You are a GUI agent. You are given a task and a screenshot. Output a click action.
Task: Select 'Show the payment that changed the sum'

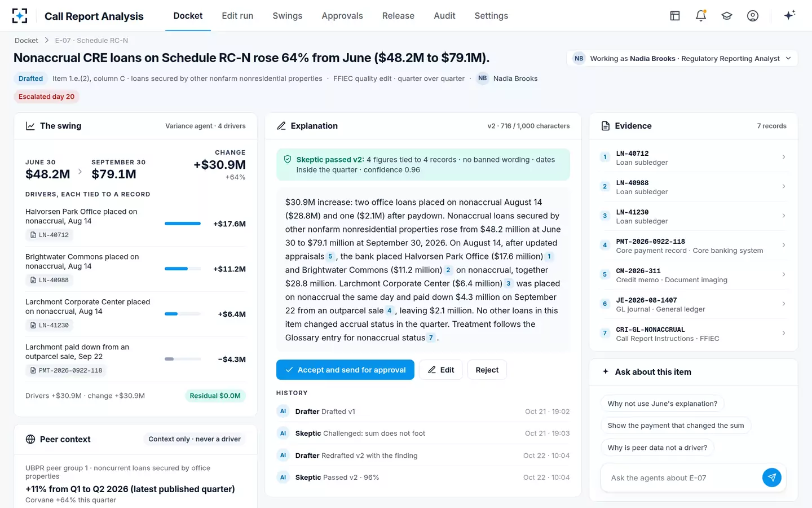tap(676, 426)
